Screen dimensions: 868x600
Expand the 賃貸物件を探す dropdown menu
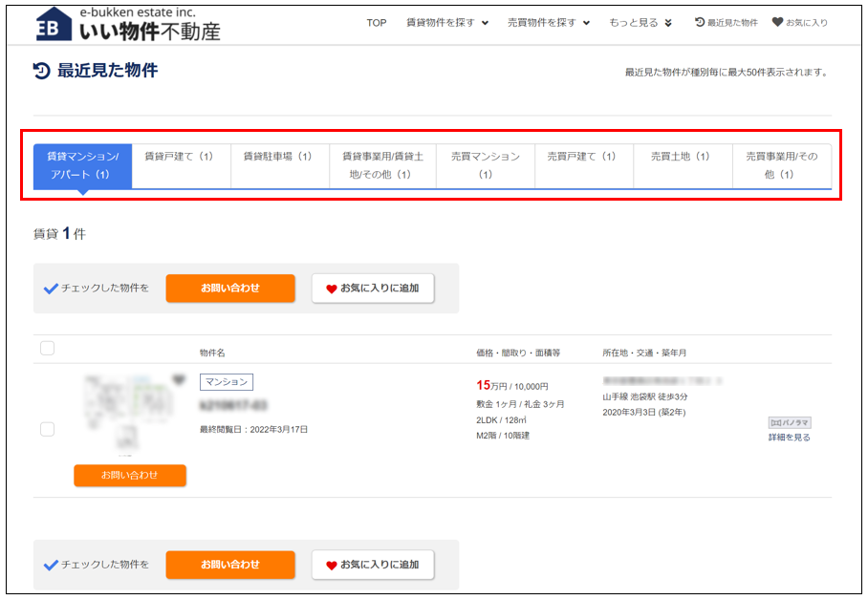click(446, 23)
